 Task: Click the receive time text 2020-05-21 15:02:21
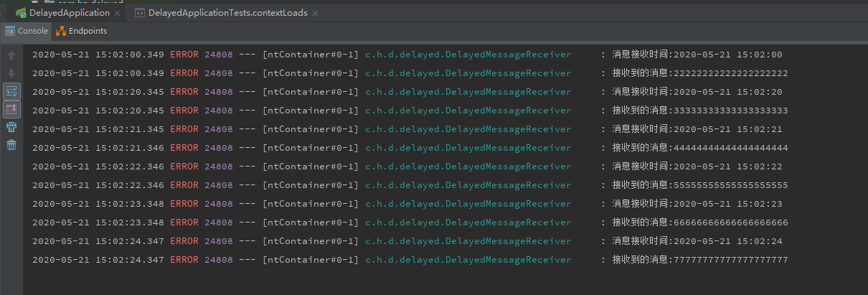tap(728, 129)
